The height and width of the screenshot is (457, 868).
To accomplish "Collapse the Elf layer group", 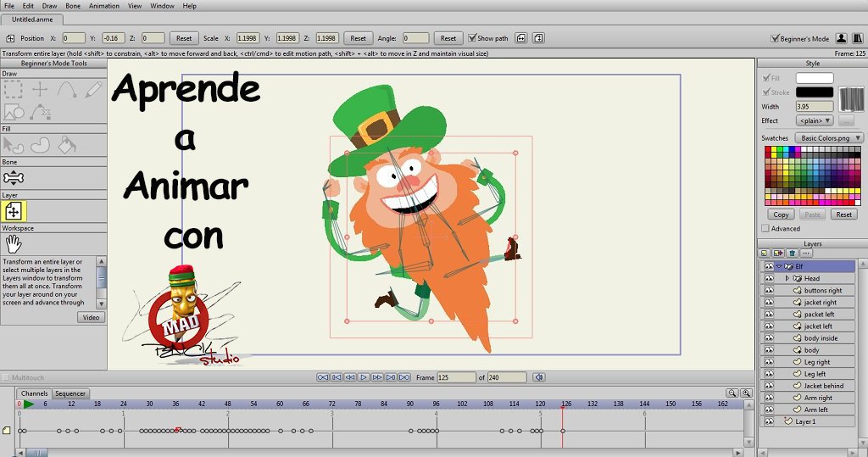I will (x=779, y=266).
